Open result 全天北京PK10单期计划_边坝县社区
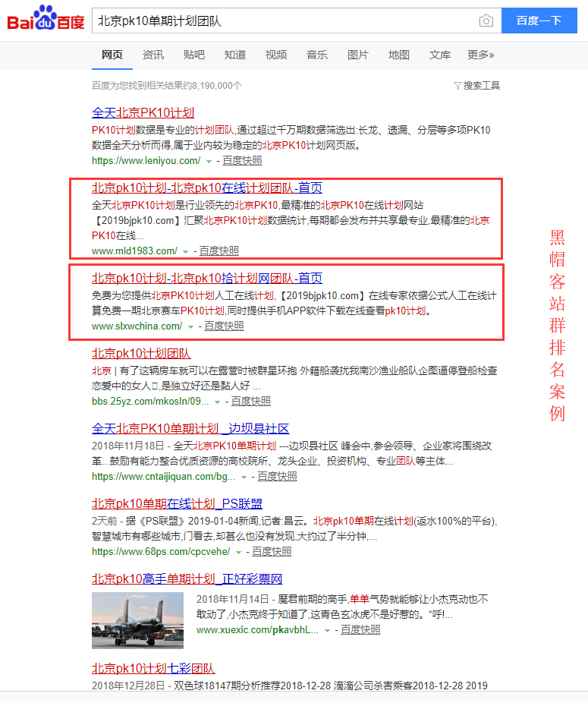The height and width of the screenshot is (703, 588). (x=190, y=429)
